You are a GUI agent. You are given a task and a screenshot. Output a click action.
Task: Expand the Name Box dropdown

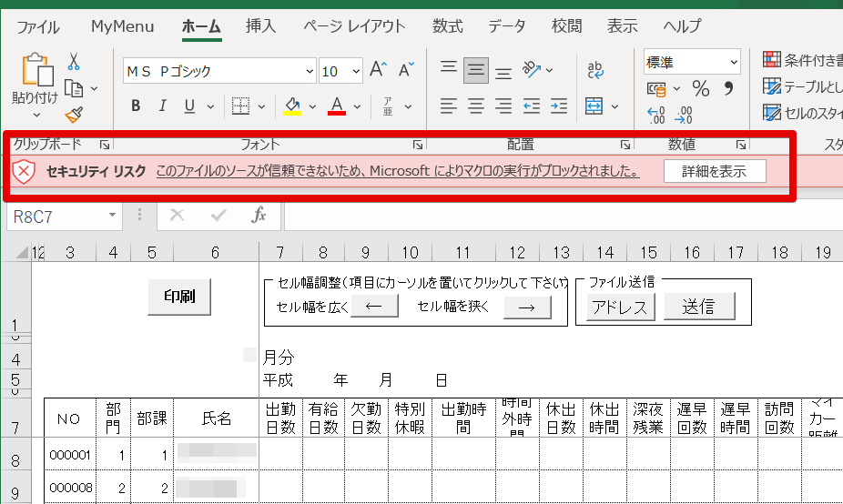[112, 216]
